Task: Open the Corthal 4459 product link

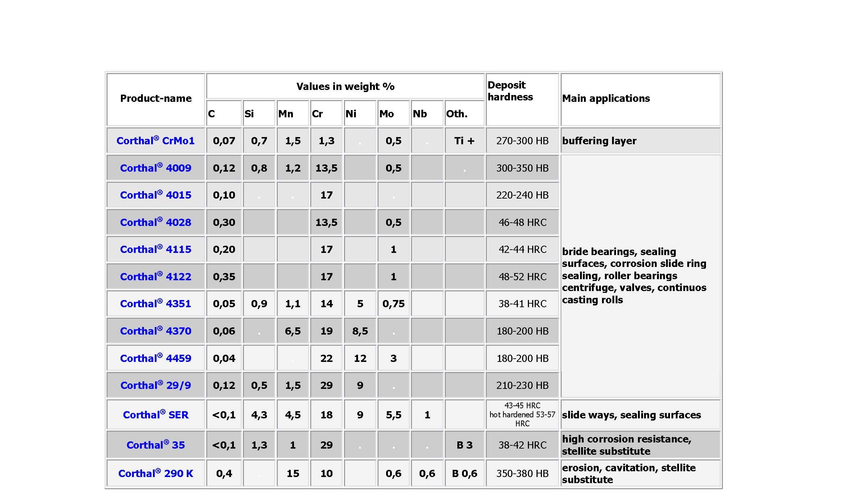Action: (155, 358)
